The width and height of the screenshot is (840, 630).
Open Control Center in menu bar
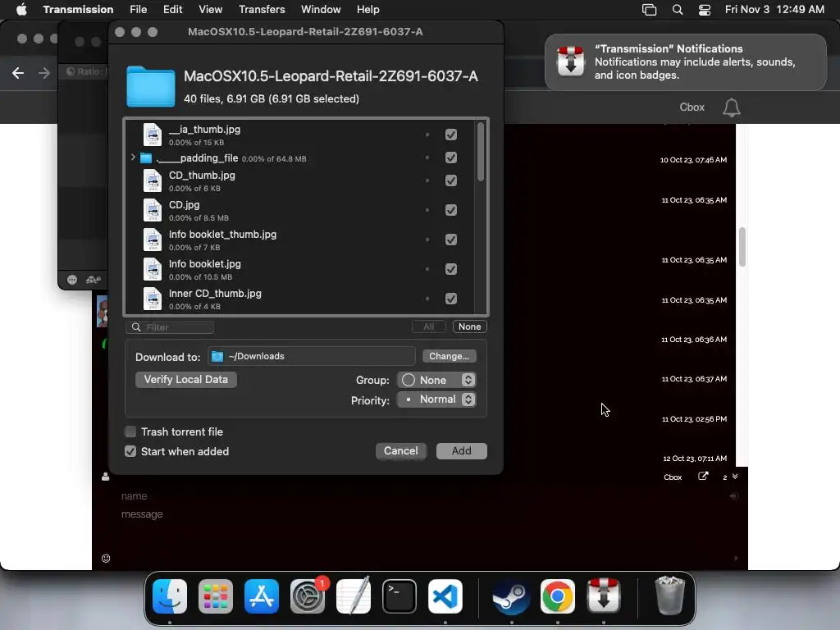pyautogui.click(x=705, y=9)
